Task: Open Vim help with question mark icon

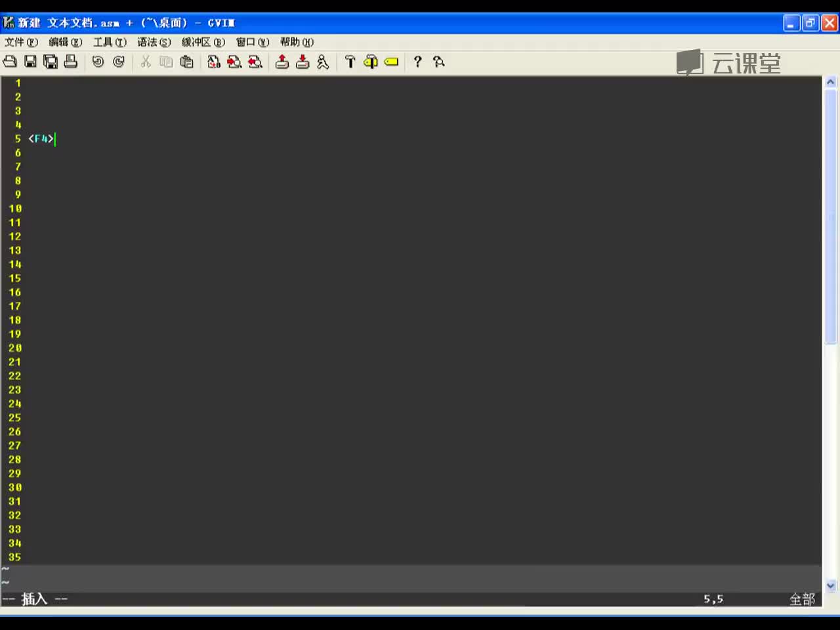Action: point(417,62)
